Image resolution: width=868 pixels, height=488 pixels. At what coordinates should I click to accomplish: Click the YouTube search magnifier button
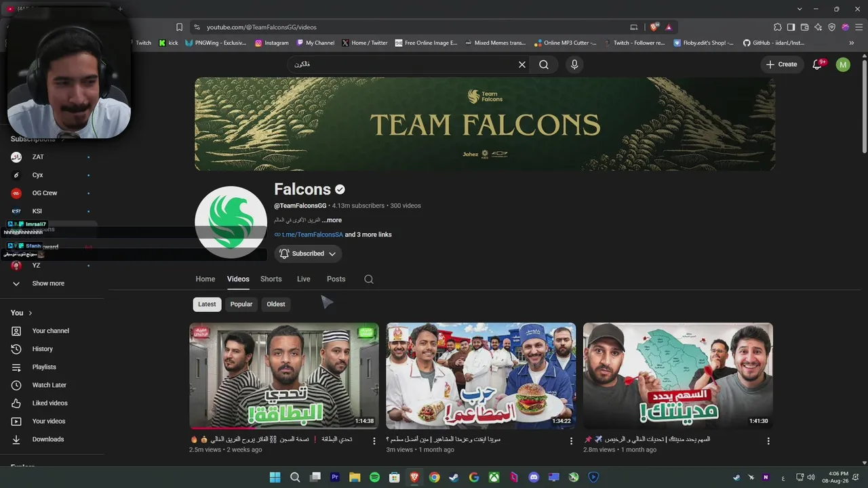pyautogui.click(x=544, y=64)
